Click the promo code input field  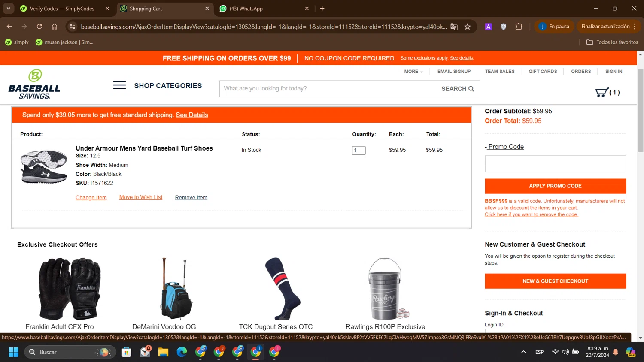point(555,164)
